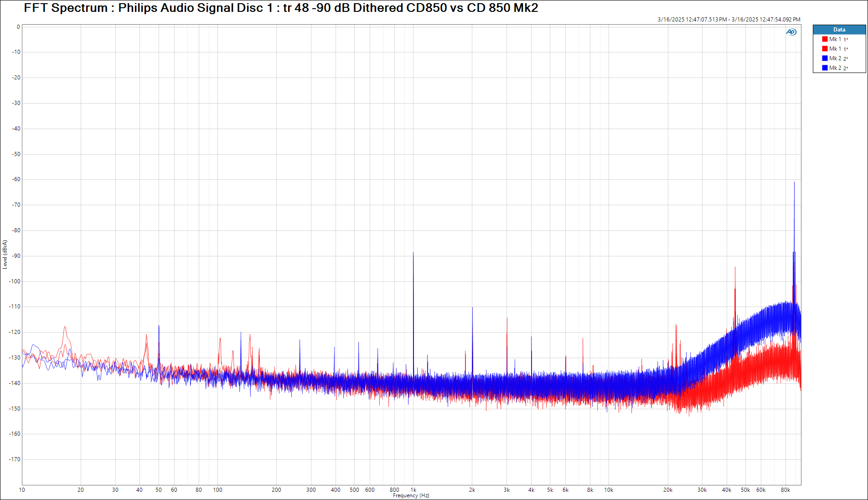Click the Data legend header

(839, 30)
